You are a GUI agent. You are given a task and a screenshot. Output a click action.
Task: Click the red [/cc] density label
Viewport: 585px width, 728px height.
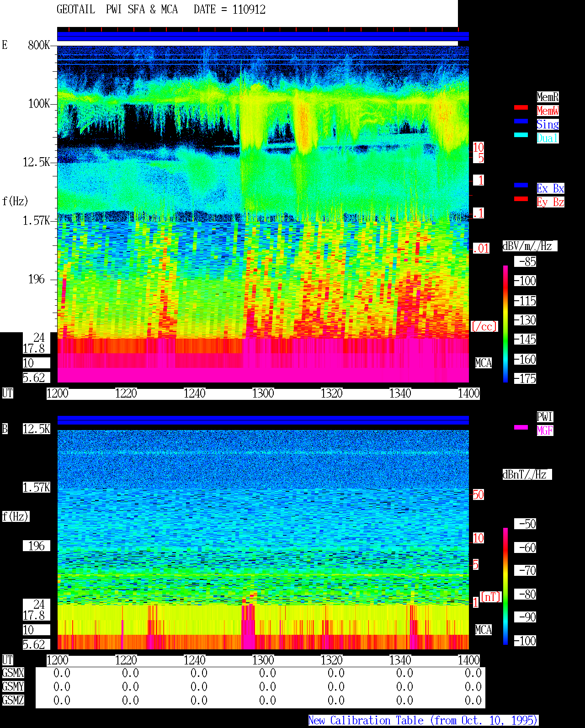coord(484,326)
